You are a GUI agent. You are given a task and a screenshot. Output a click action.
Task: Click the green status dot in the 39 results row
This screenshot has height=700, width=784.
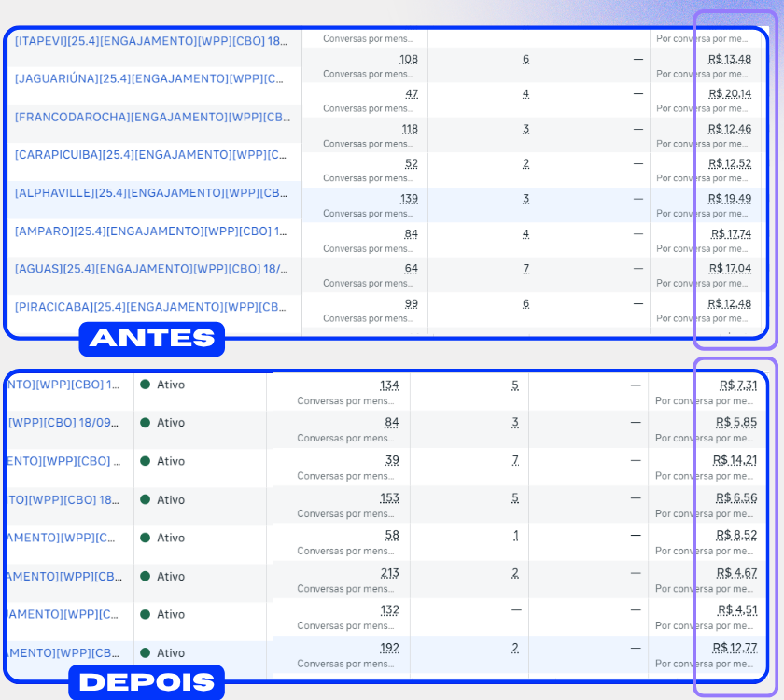145,461
